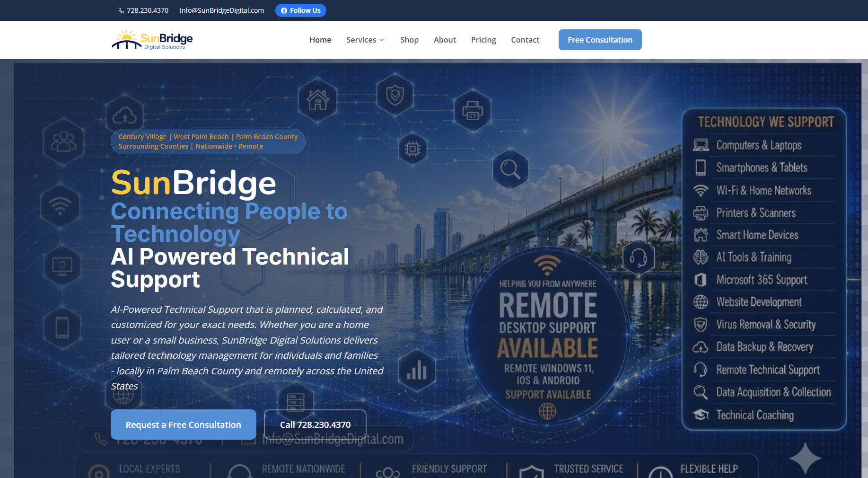Click the Follow Us Facebook button

tap(301, 10)
